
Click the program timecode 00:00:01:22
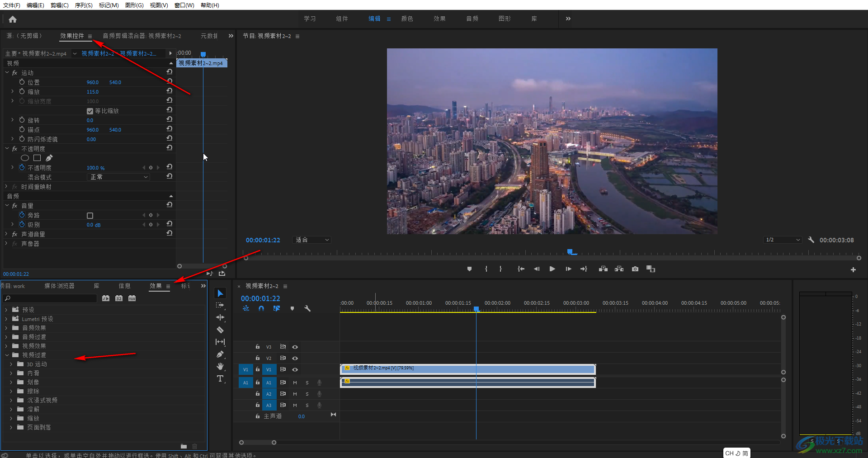tap(263, 240)
